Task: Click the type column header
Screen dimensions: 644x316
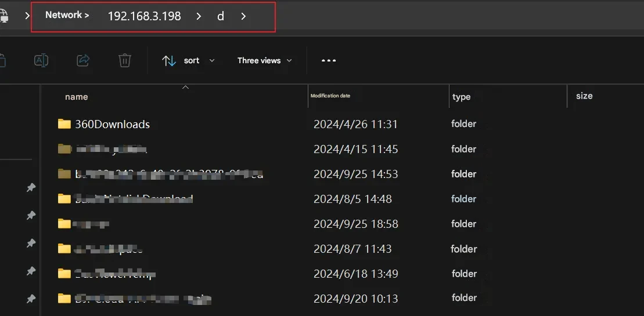Action: coord(461,97)
